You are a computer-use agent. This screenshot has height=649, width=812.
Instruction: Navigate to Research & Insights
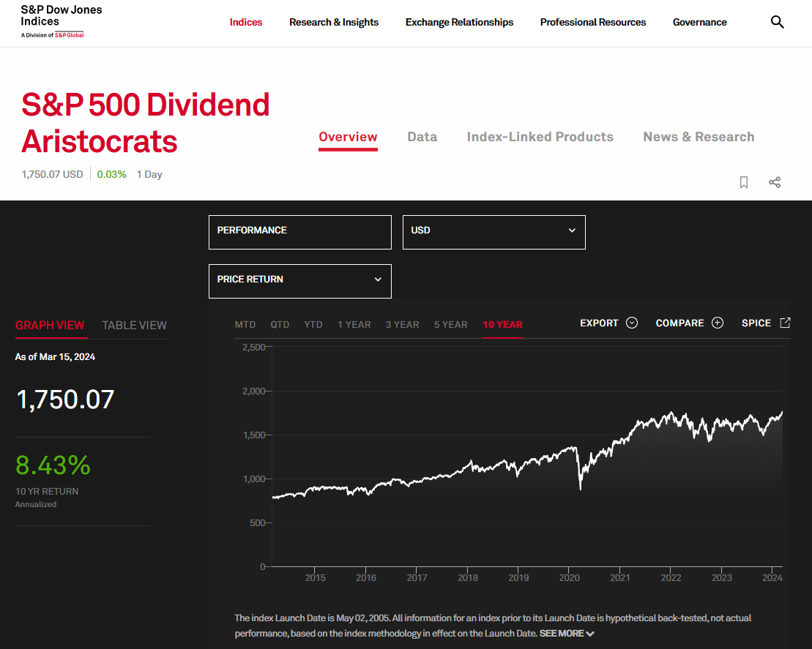coord(334,22)
